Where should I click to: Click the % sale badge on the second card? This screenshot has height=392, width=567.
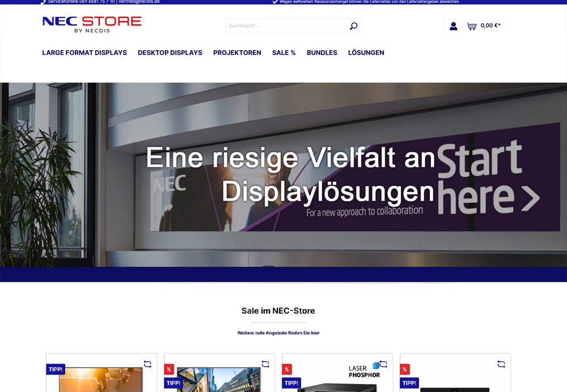(x=169, y=369)
